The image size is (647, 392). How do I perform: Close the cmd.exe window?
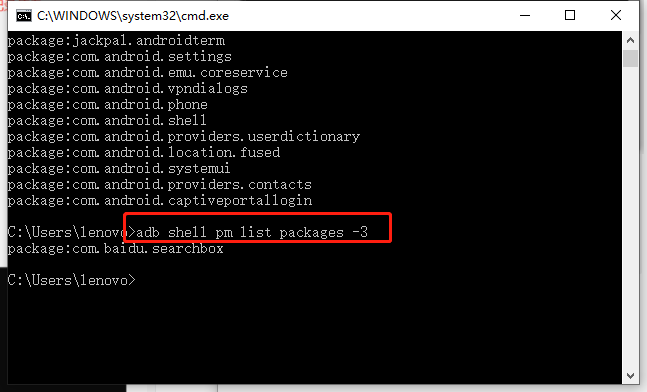pyautogui.click(x=616, y=16)
